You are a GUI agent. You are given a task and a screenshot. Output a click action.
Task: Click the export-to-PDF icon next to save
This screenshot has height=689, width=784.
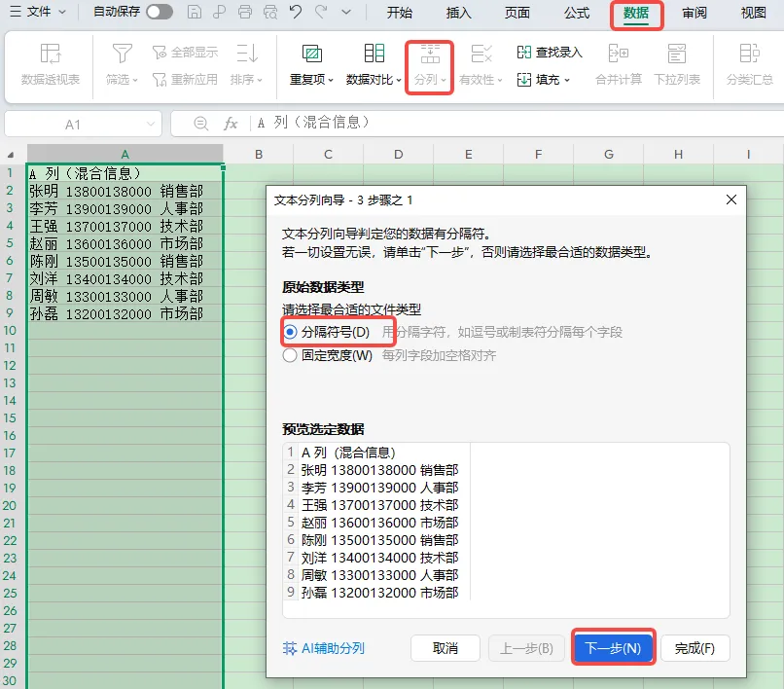219,12
